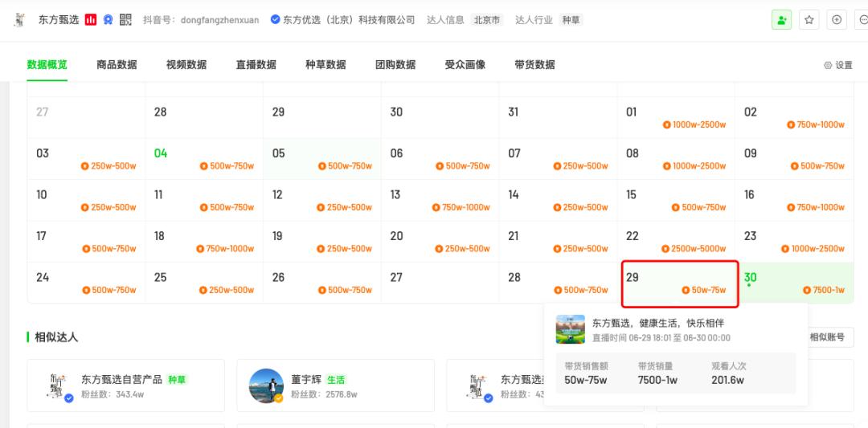Select calendar day 30 highlighted in green
868x428 pixels.
pos(794,283)
